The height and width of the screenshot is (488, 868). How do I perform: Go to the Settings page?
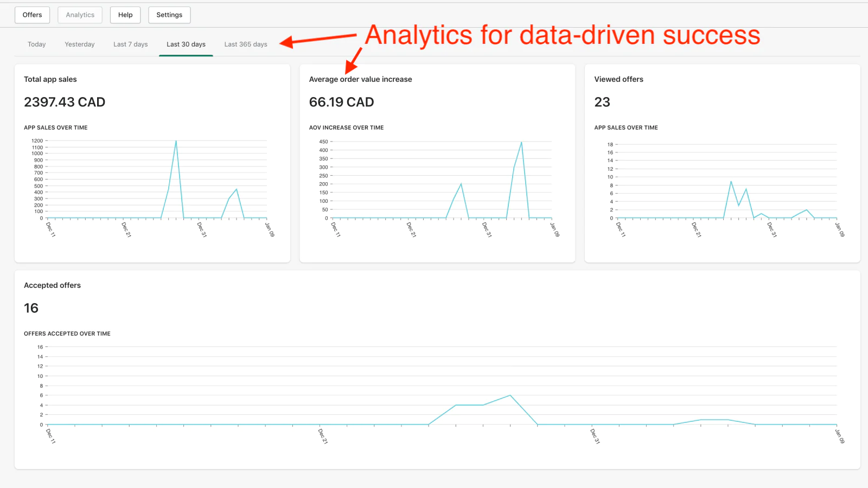pyautogui.click(x=169, y=15)
